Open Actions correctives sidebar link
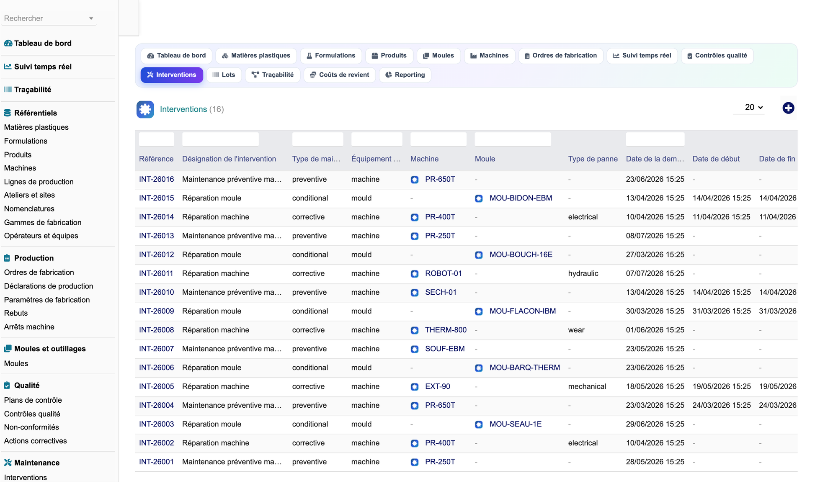 (36, 441)
